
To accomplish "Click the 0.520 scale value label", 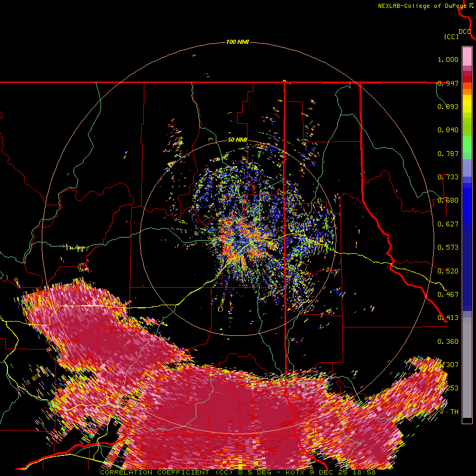I will pyautogui.click(x=448, y=271).
